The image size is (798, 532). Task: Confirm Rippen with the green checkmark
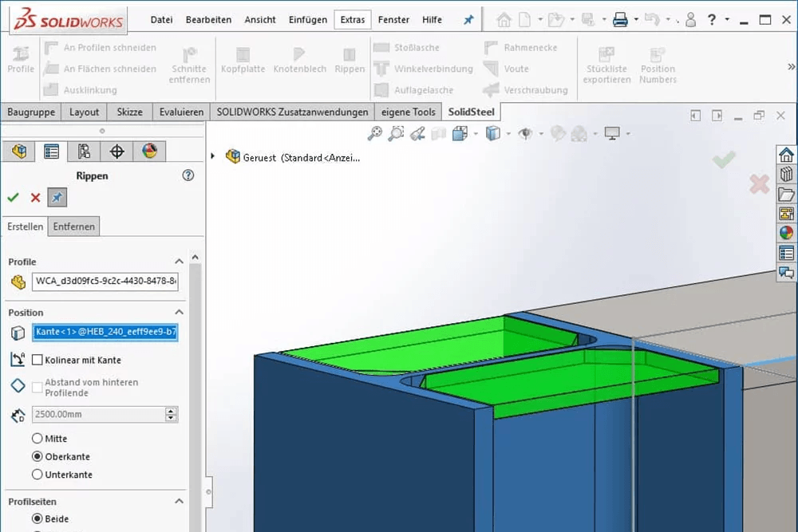13,197
